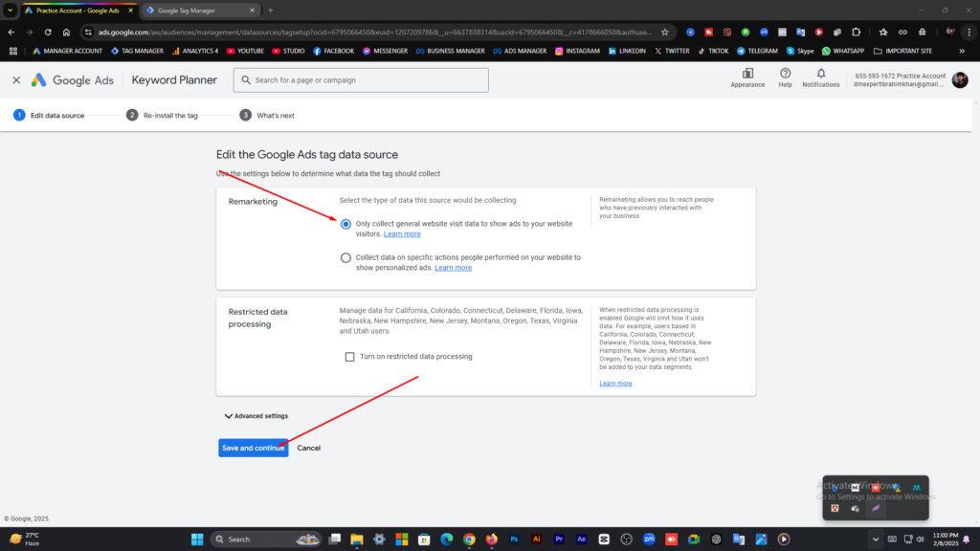
Task: Click the Save and continue button
Action: 253,448
